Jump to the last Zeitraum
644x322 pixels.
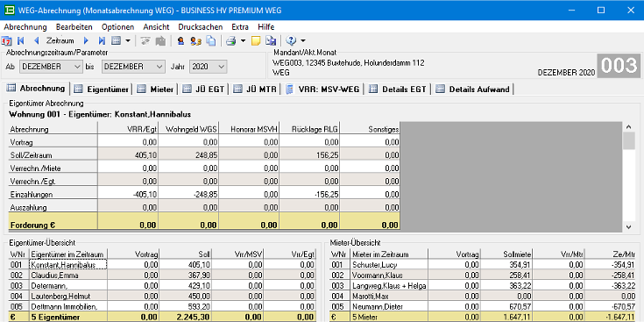tap(102, 40)
